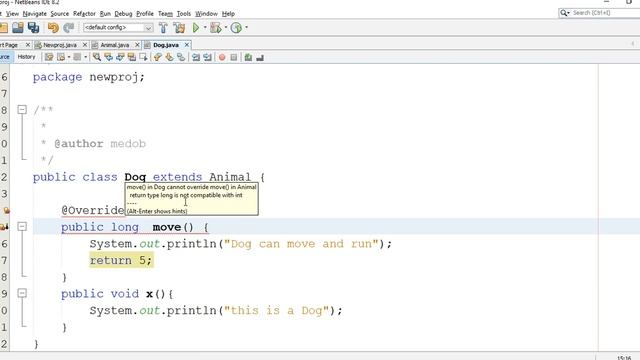This screenshot has height=360, width=640.
Task: Open Debug Project dropdown arrow
Action: click(226, 27)
